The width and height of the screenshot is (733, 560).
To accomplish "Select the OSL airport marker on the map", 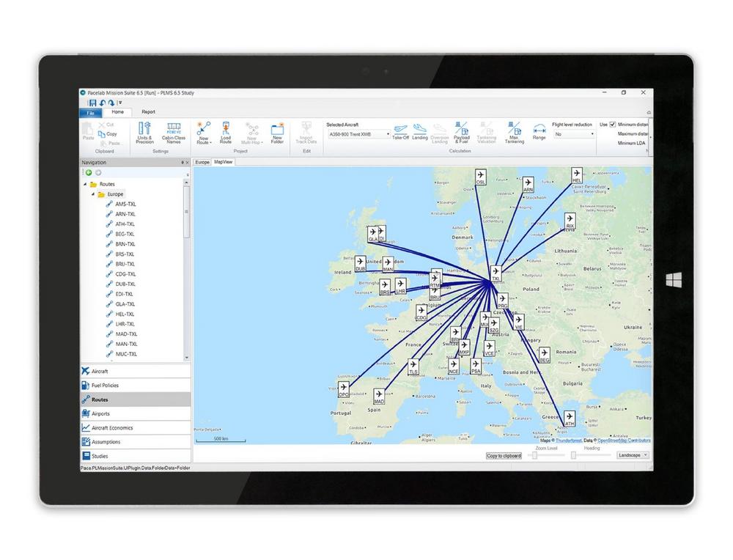I will (x=480, y=177).
